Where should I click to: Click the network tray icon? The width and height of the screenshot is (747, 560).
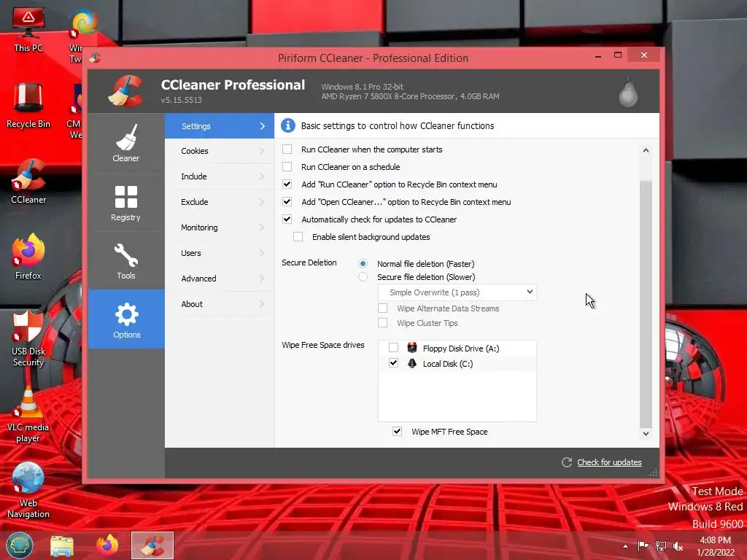(660, 545)
